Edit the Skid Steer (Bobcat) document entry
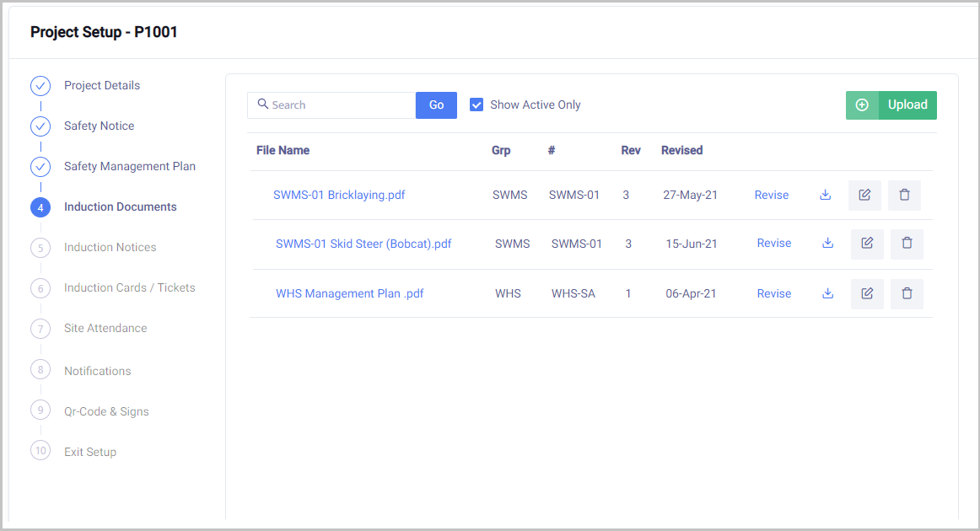This screenshot has width=980, height=531. (867, 244)
